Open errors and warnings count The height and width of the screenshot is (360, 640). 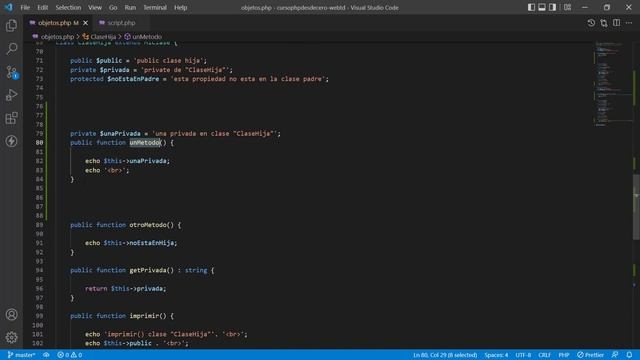69,355
